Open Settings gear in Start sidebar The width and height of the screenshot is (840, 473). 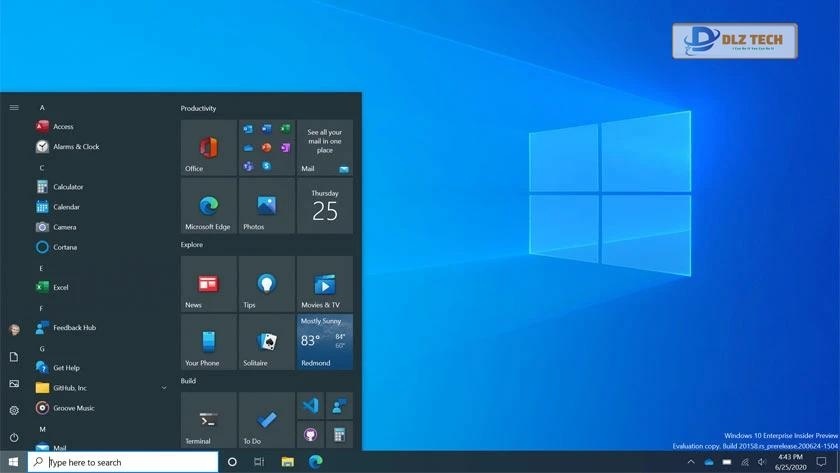pos(14,410)
